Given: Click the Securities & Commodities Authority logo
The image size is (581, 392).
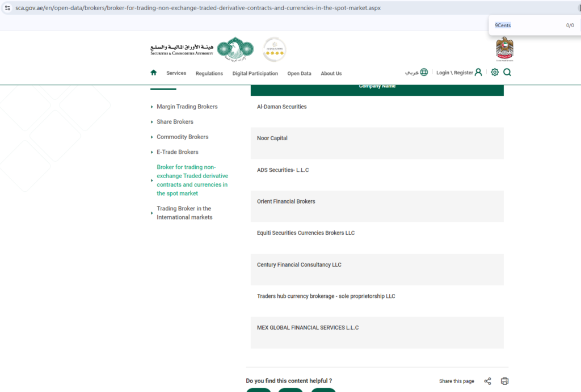Looking at the screenshot, I should point(202,49).
